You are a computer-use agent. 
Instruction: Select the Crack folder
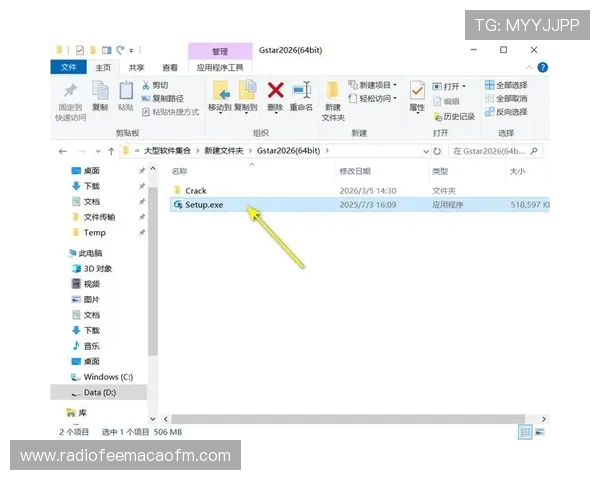click(x=196, y=191)
